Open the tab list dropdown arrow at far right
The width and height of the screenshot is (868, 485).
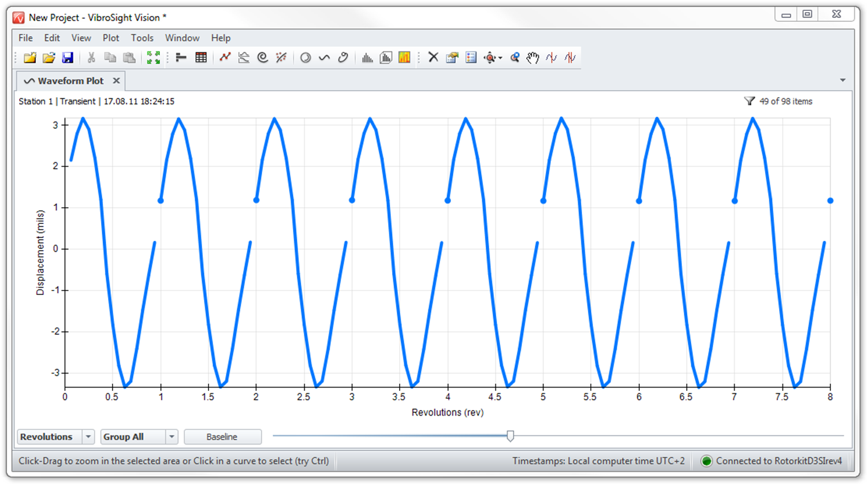coord(843,80)
